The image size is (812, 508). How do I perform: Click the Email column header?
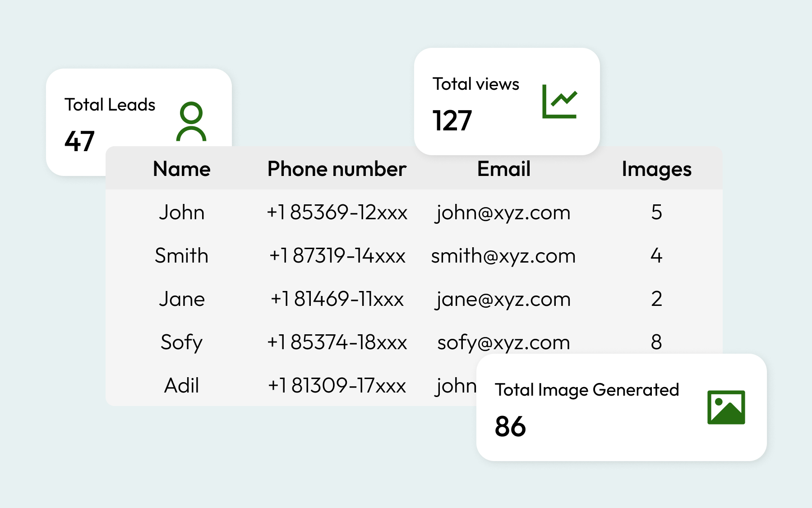point(503,169)
